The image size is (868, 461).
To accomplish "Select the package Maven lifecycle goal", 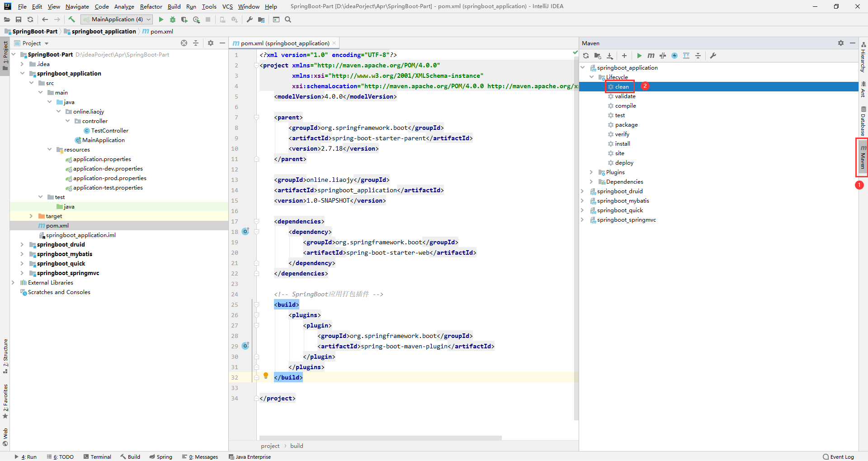I will (626, 125).
